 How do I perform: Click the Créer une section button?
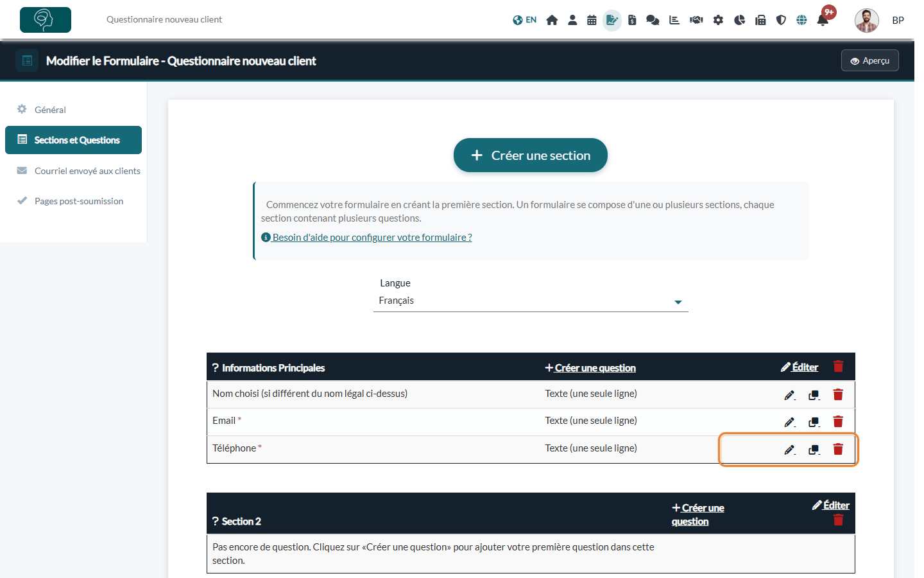coord(531,155)
